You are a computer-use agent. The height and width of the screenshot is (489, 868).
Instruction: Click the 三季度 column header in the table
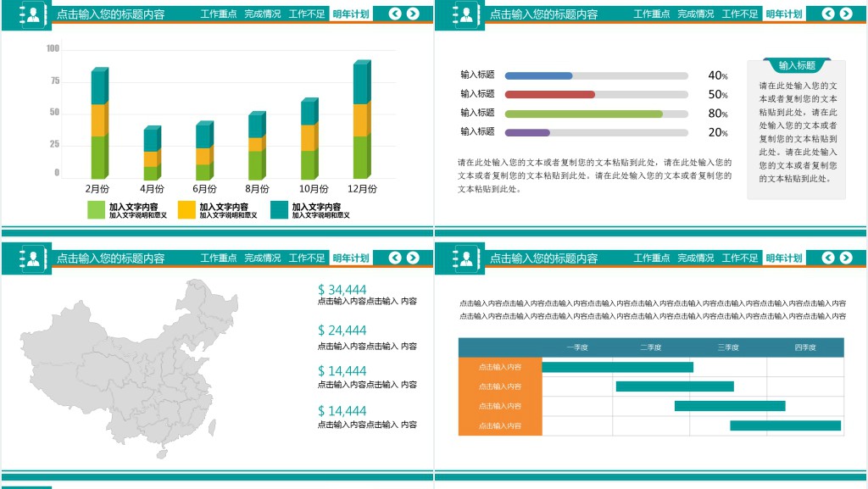(727, 347)
